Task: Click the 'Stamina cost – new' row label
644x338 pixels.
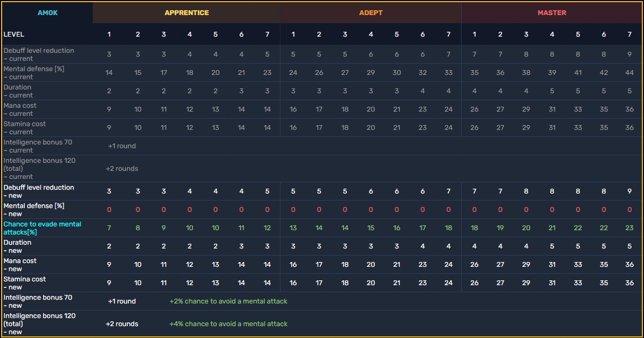Action: tap(25, 283)
